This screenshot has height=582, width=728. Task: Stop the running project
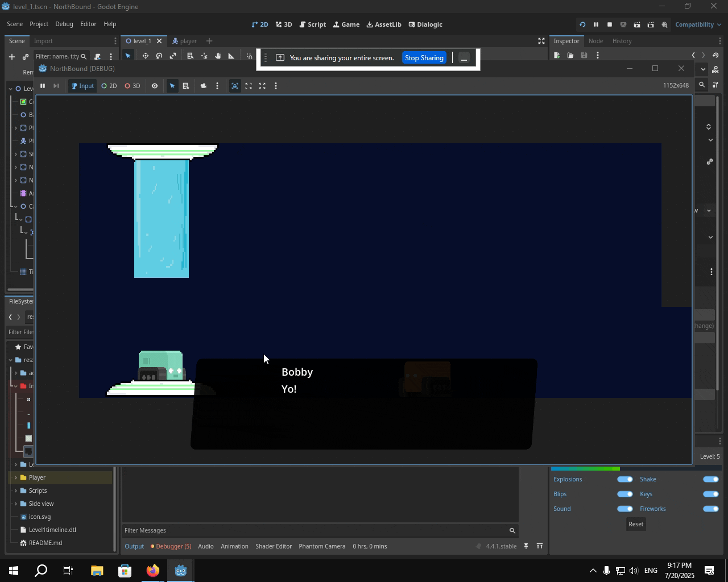point(609,24)
